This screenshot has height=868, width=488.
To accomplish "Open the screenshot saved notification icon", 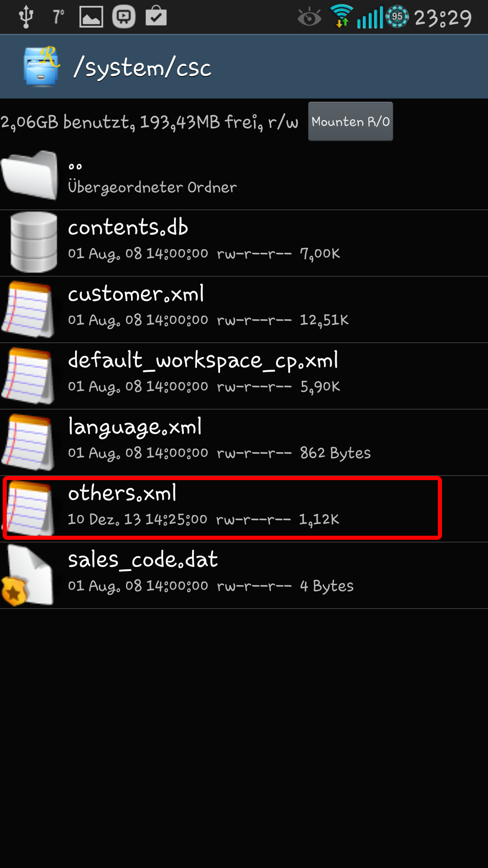I will [91, 17].
